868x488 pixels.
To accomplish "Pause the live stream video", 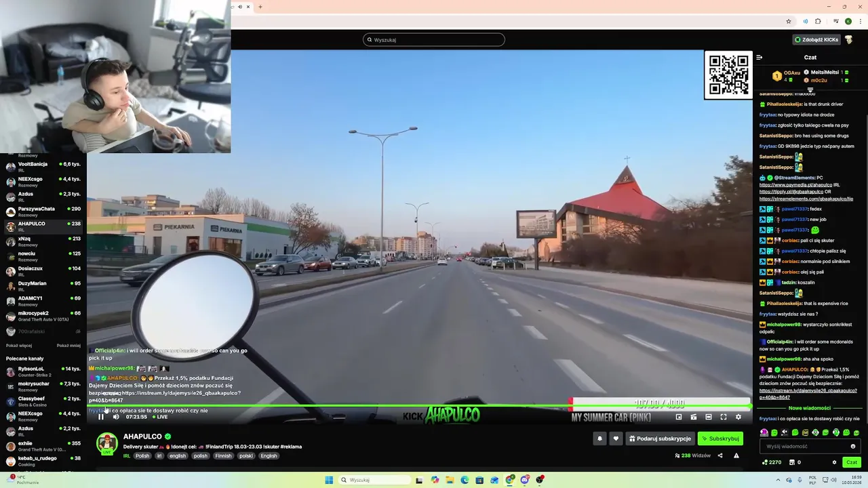I will (101, 417).
